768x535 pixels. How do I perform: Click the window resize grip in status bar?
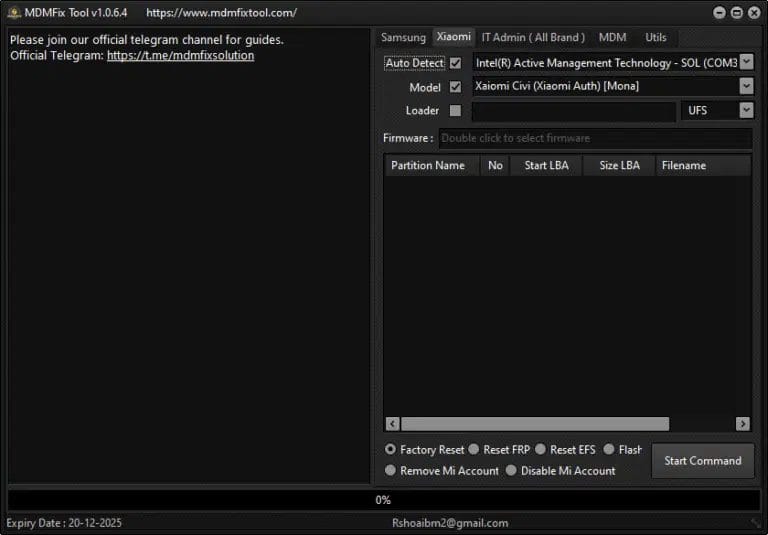tap(756, 523)
